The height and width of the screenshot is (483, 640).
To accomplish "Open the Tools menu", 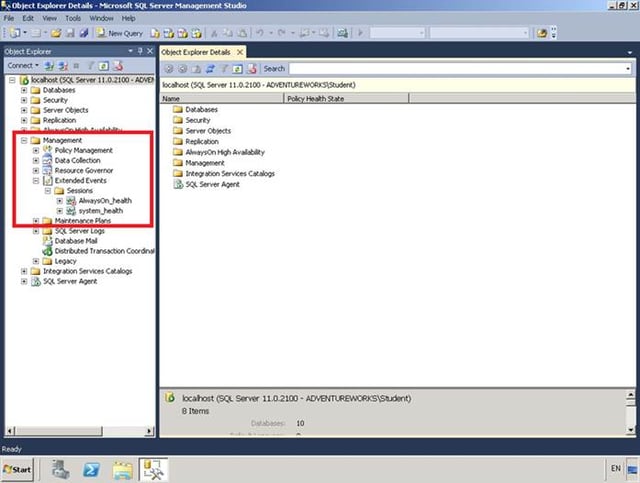I will [x=73, y=18].
